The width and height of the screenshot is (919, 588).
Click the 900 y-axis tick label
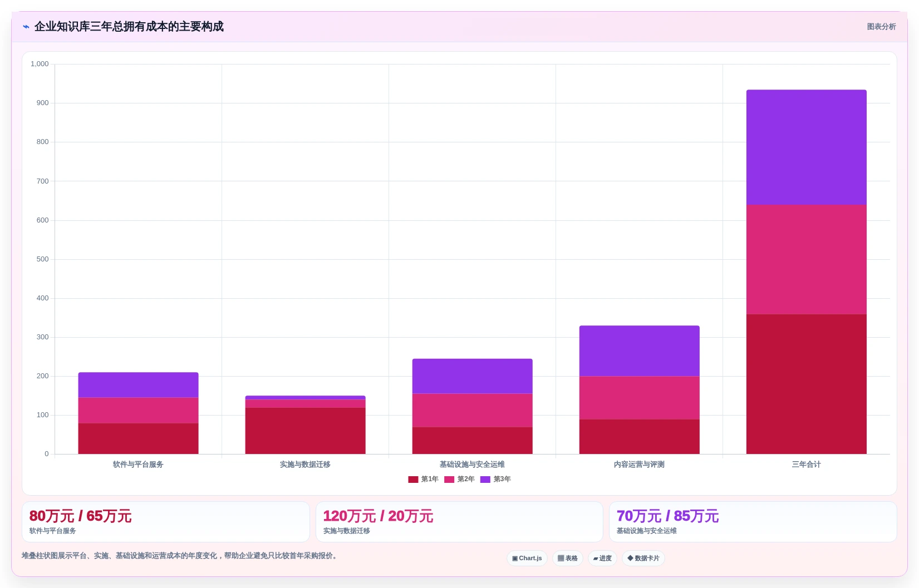(x=43, y=103)
